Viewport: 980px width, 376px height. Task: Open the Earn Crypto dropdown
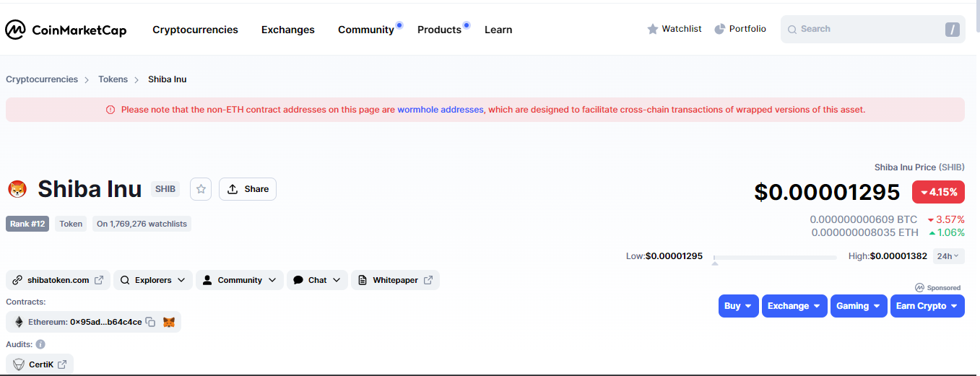927,306
